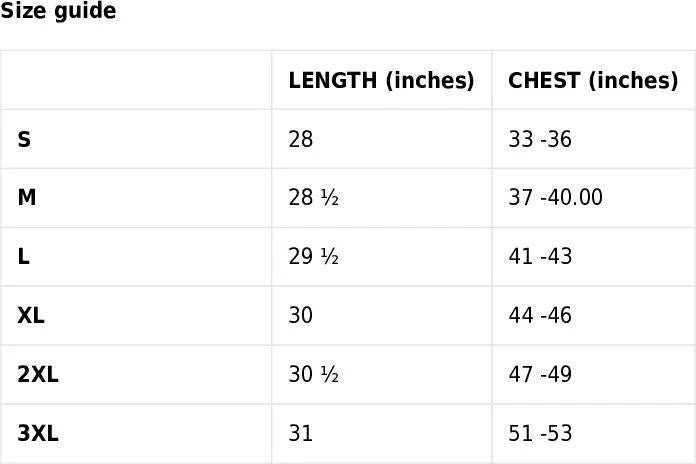Select the 30 ½ length cell
696x464 pixels.
pyautogui.click(x=314, y=375)
